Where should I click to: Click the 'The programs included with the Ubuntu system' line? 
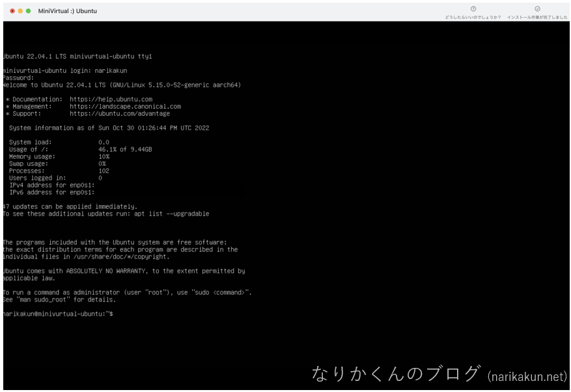[115, 242]
